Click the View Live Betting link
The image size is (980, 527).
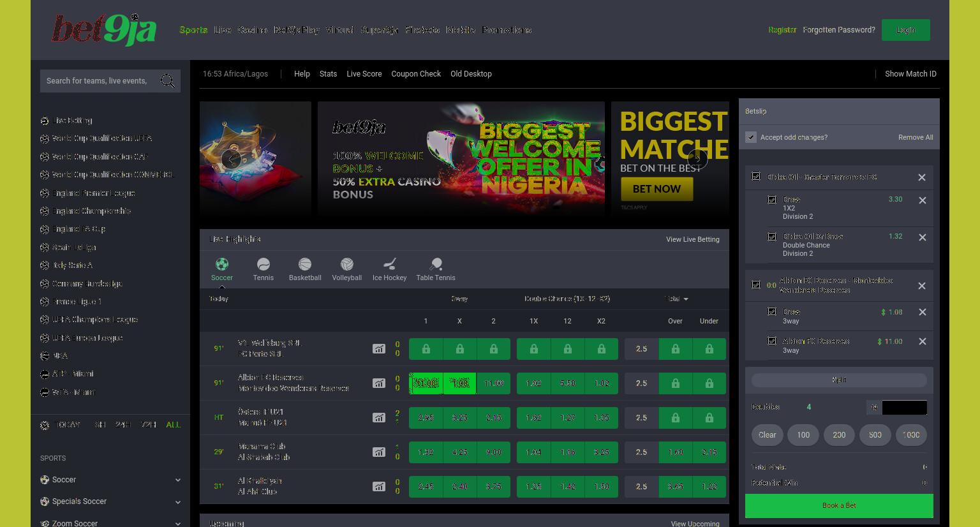(x=692, y=239)
